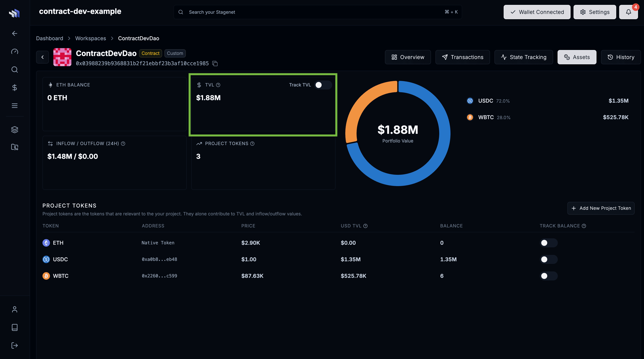Copy the ContractDevDao contract address
The image size is (644, 359).
click(215, 64)
